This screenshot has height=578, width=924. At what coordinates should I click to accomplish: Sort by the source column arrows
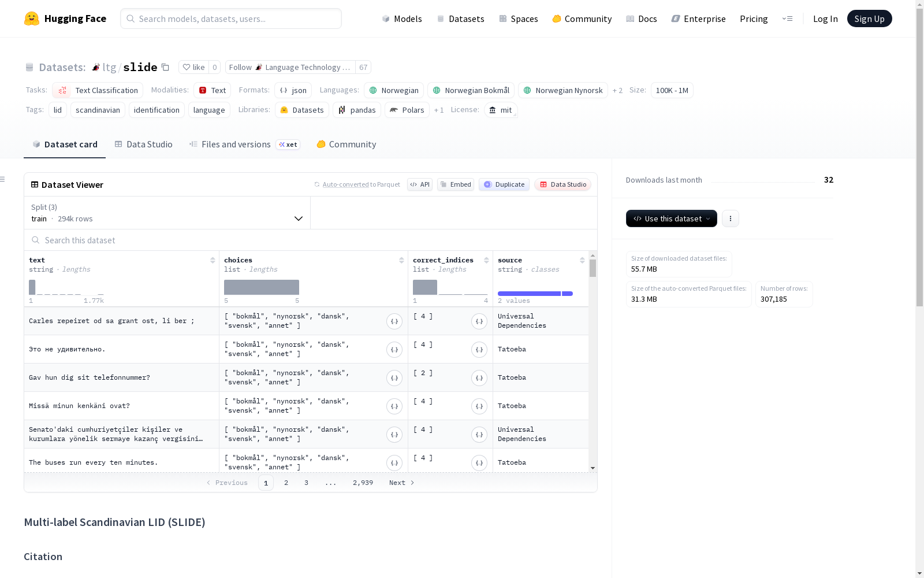pyautogui.click(x=582, y=260)
